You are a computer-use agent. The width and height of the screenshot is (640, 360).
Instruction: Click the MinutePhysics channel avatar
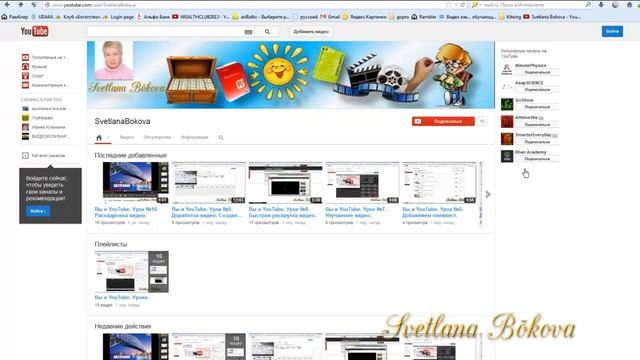(x=507, y=69)
